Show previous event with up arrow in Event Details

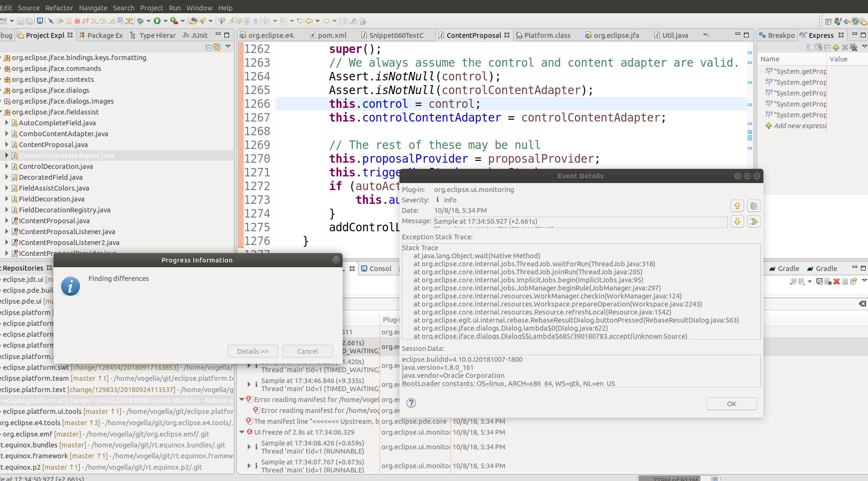tap(737, 206)
